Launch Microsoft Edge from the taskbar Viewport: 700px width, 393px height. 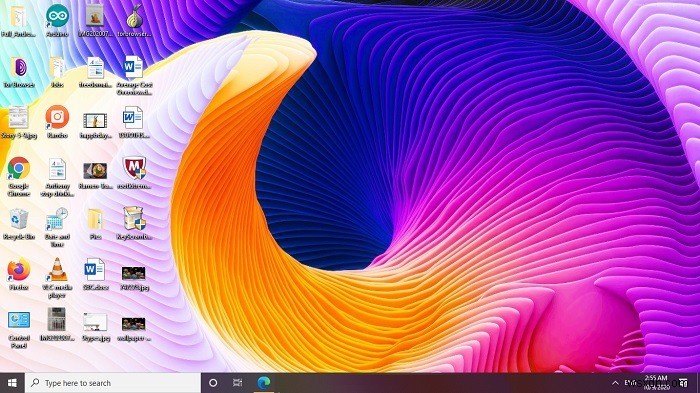264,383
